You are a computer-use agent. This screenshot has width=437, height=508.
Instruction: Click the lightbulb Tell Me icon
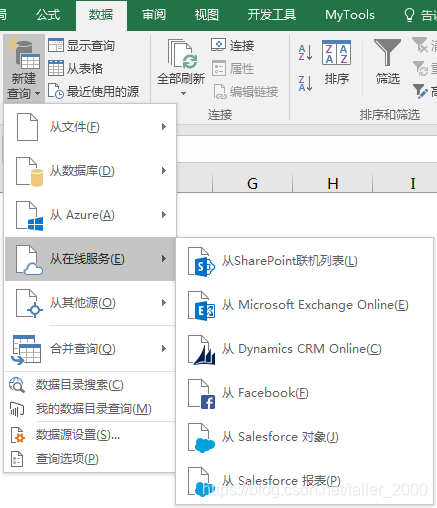click(409, 15)
